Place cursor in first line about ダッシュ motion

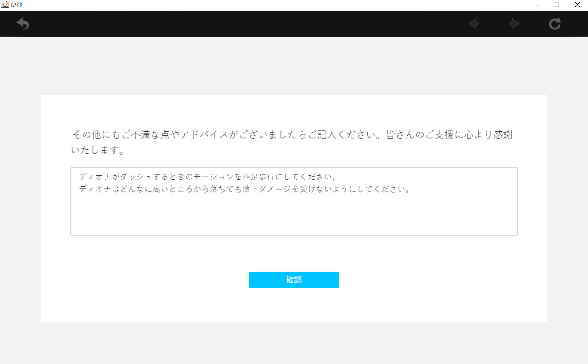pos(208,177)
